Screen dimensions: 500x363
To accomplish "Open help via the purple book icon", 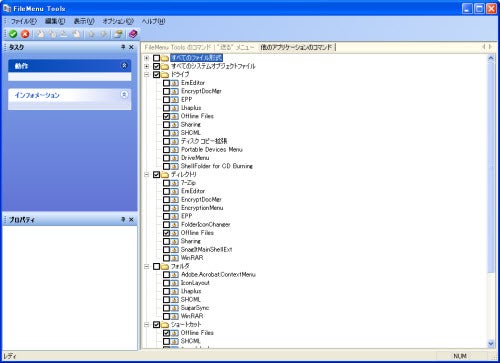I will pyautogui.click(x=133, y=34).
